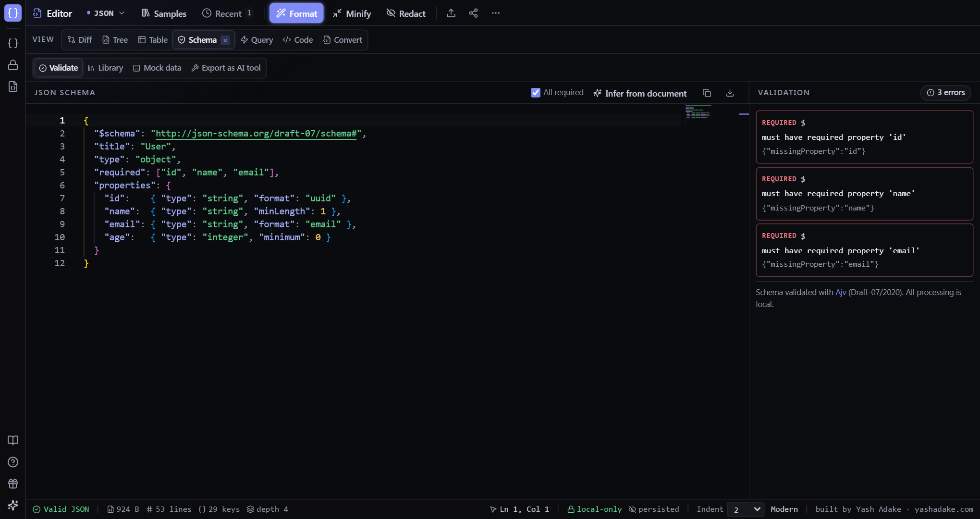
Task: Click Ln 1, Col 1 cursor status
Action: coord(519,509)
